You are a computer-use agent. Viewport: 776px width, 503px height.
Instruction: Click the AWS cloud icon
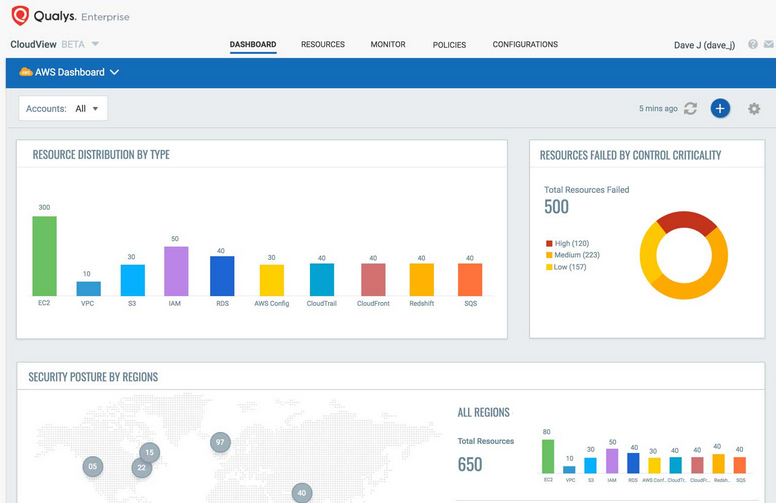click(26, 72)
